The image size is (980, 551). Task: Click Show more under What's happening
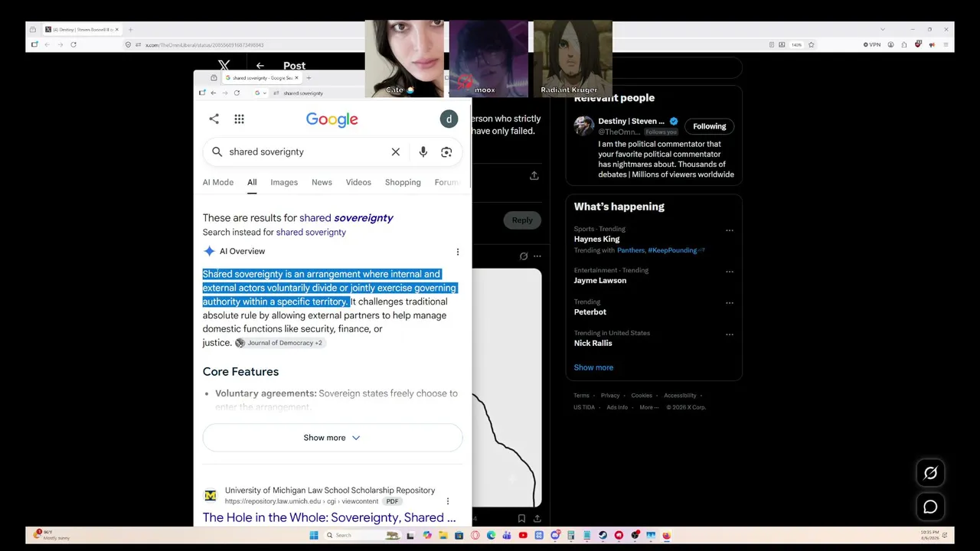[x=593, y=367]
